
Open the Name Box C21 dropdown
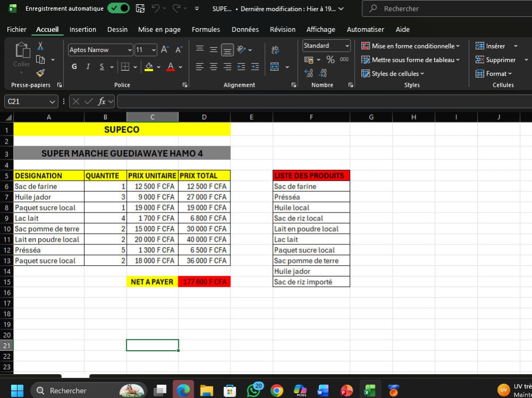pyautogui.click(x=52, y=101)
